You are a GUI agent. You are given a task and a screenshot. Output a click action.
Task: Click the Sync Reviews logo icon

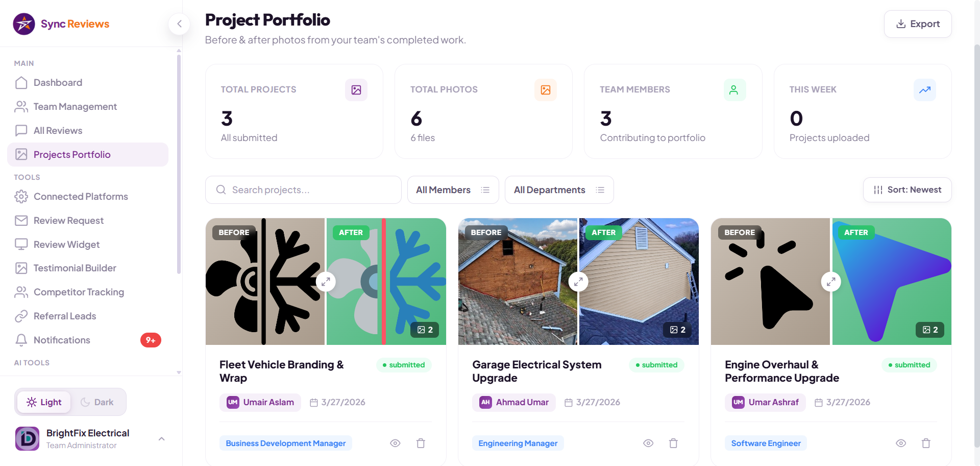(24, 24)
